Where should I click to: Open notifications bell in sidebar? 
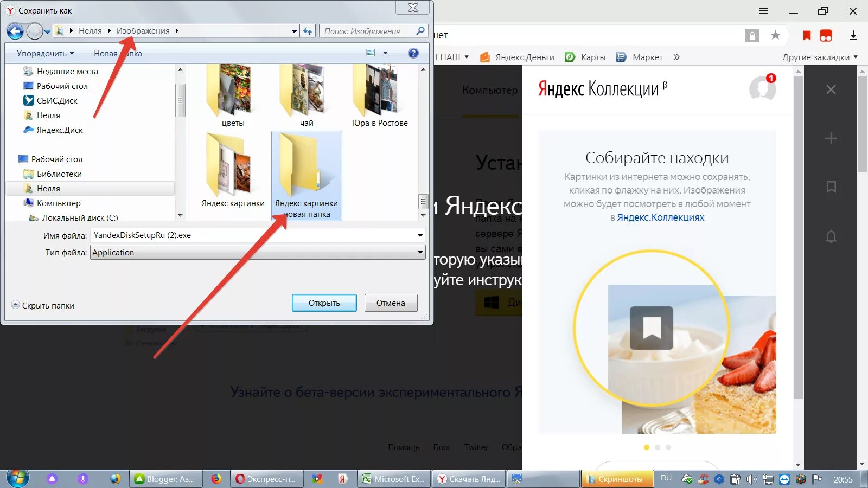click(831, 236)
